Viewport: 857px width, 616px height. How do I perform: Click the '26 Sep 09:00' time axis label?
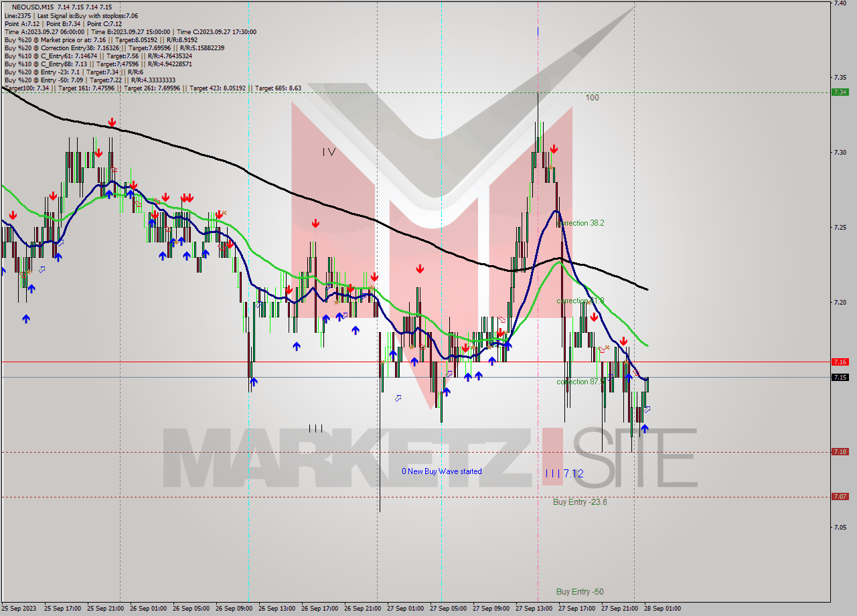tap(233, 609)
